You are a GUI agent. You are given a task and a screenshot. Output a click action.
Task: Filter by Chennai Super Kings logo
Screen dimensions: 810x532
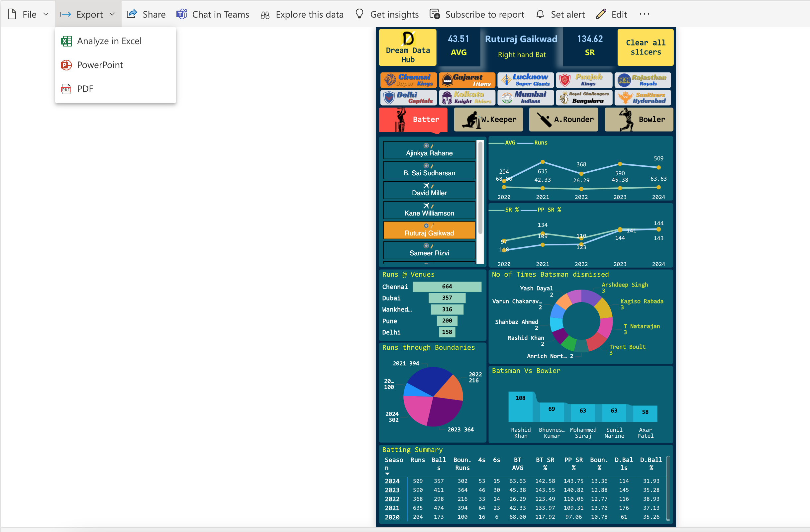408,80
